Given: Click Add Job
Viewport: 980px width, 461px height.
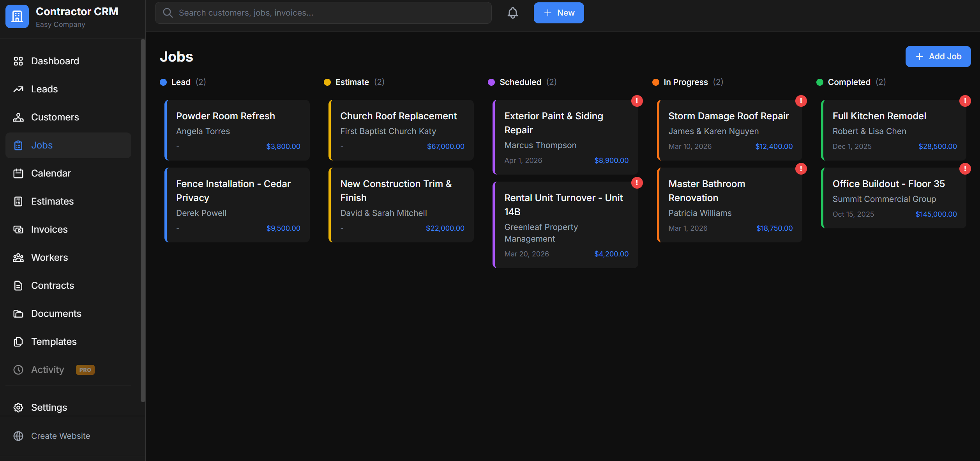Looking at the screenshot, I should click(938, 56).
